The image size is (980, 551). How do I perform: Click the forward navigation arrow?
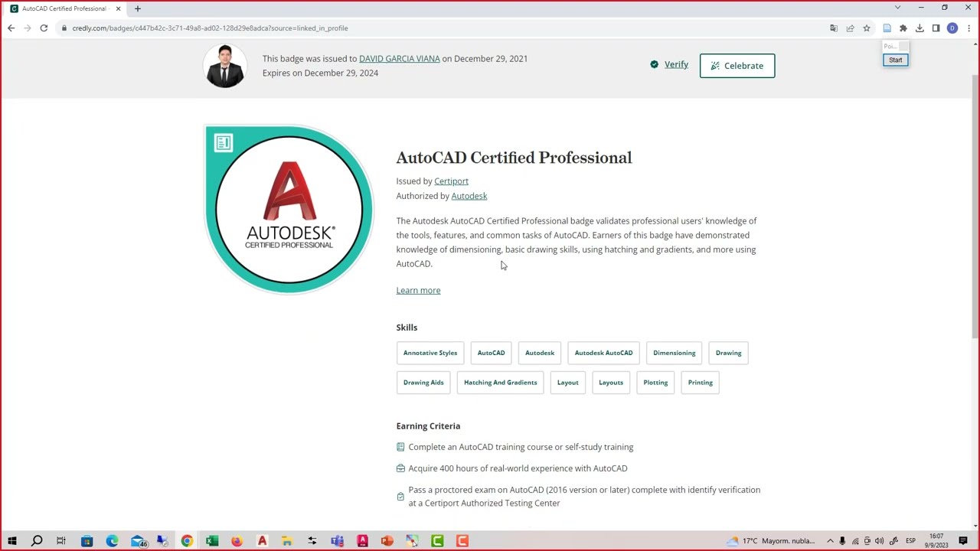coord(28,28)
